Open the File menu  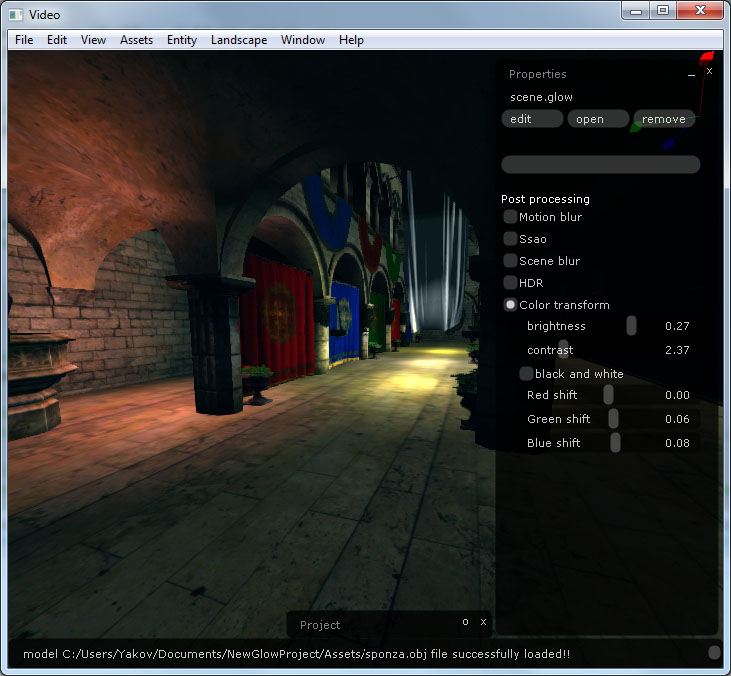point(24,40)
